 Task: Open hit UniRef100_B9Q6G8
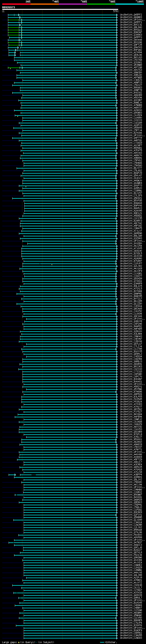click(x=131, y=203)
